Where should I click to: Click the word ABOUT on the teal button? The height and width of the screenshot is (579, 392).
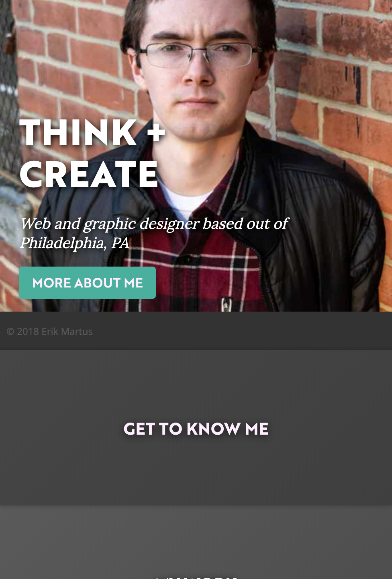[x=97, y=283]
